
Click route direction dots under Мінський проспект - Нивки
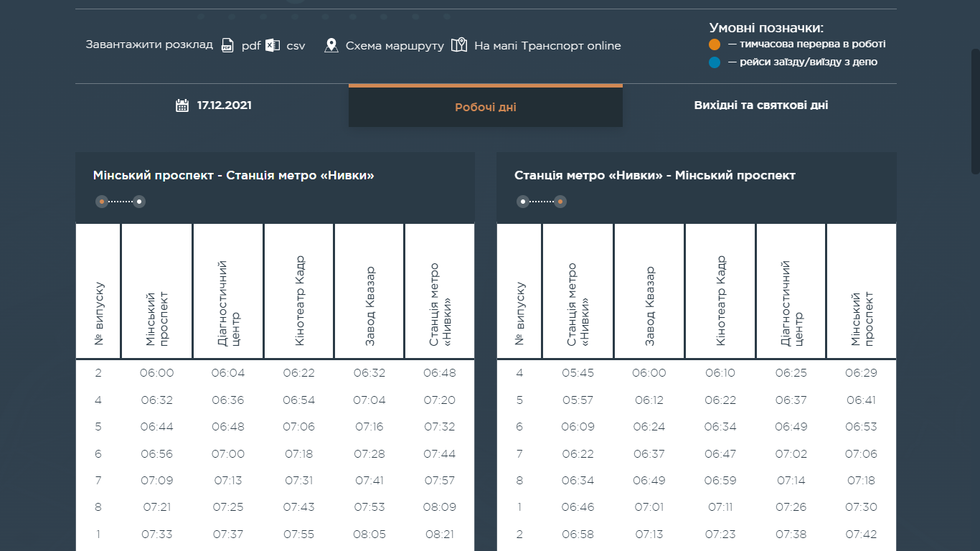(x=121, y=202)
